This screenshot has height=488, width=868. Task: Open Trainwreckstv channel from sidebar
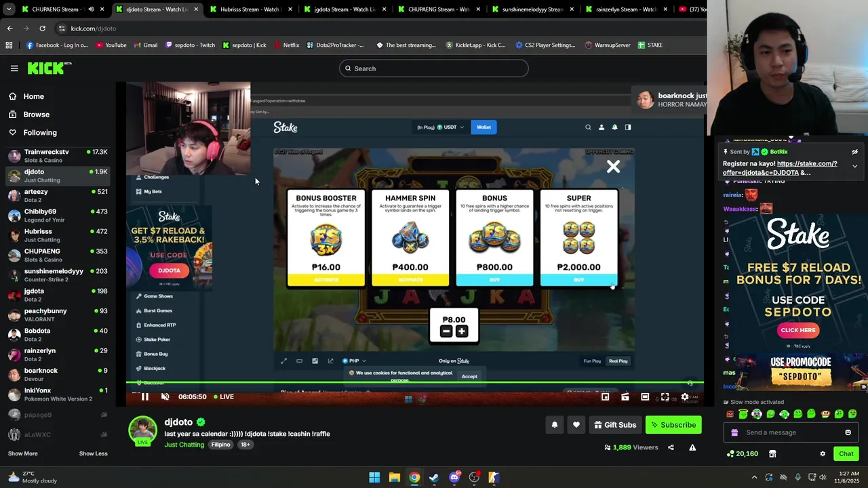click(x=58, y=155)
